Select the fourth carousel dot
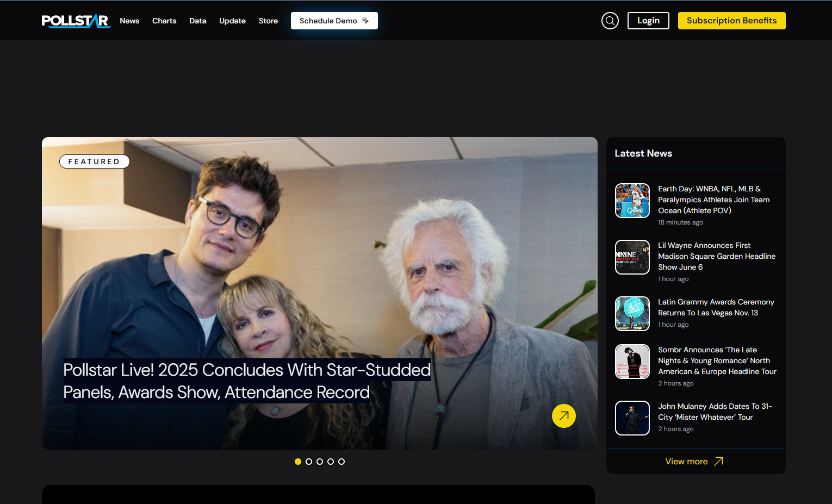 (x=331, y=462)
